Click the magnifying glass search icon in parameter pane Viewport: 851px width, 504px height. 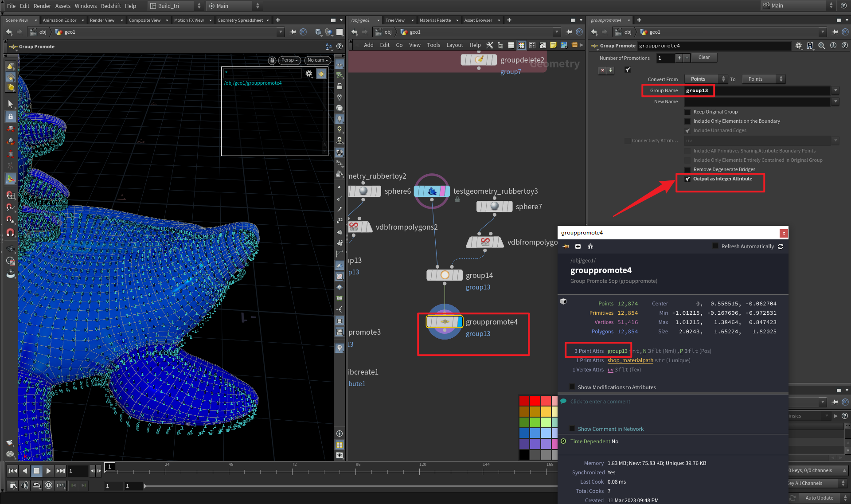pos(821,45)
